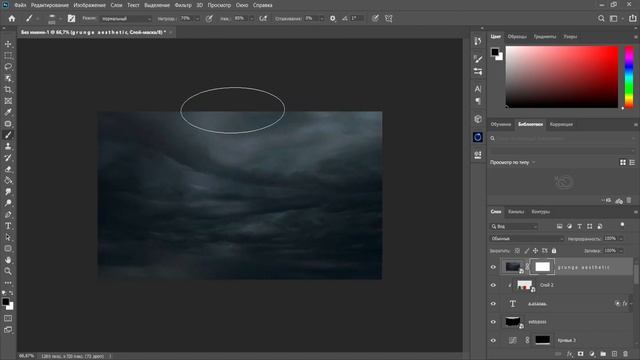Open the layer blend mode dropdown
The image size is (640, 360).
pos(527,238)
